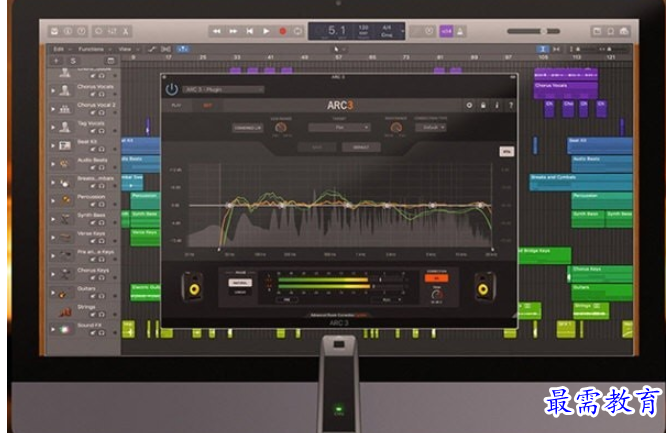
Task: Expand the Chorus Vocals track stack
Action: [x=53, y=90]
